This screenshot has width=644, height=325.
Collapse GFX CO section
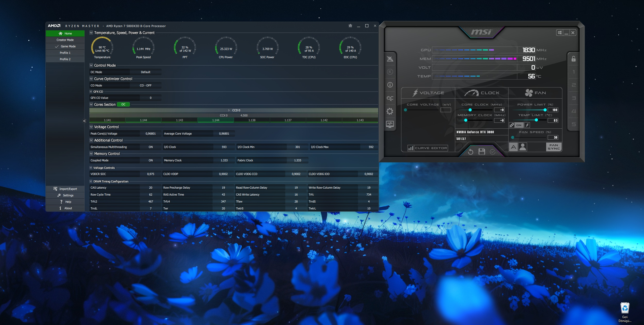pyautogui.click(x=91, y=92)
